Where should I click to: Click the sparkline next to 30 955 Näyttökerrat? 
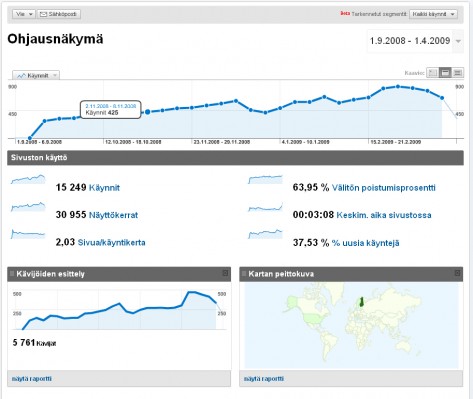click(28, 207)
